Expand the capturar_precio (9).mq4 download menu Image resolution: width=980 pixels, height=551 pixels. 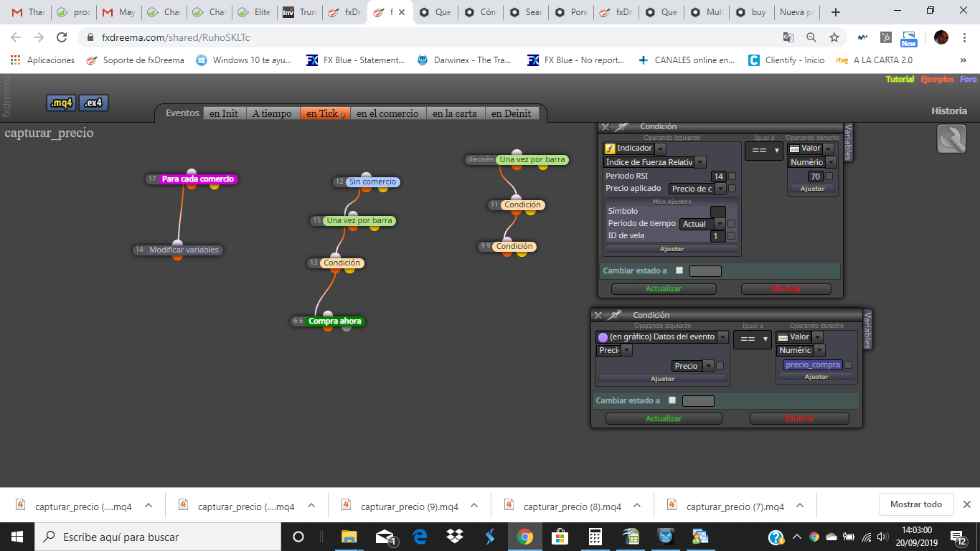(474, 506)
